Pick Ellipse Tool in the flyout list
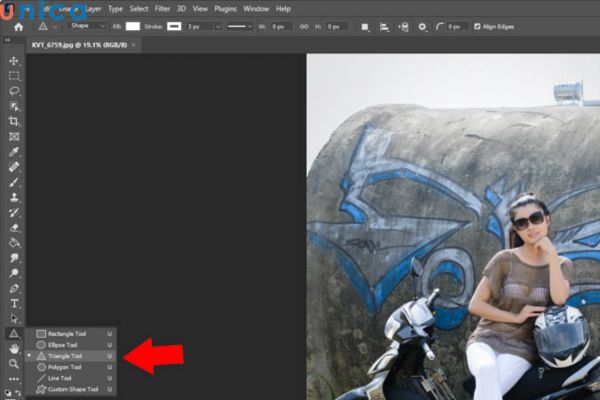This screenshot has height=400, width=600. click(66, 345)
